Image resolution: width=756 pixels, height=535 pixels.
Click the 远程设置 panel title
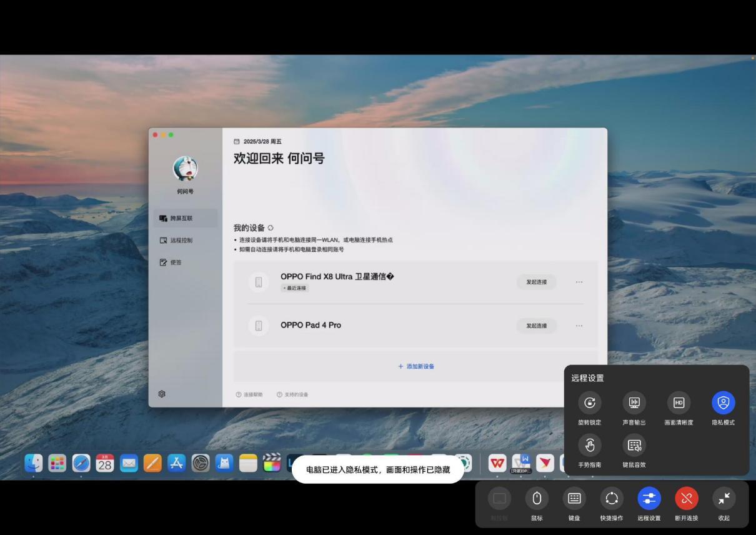point(587,378)
